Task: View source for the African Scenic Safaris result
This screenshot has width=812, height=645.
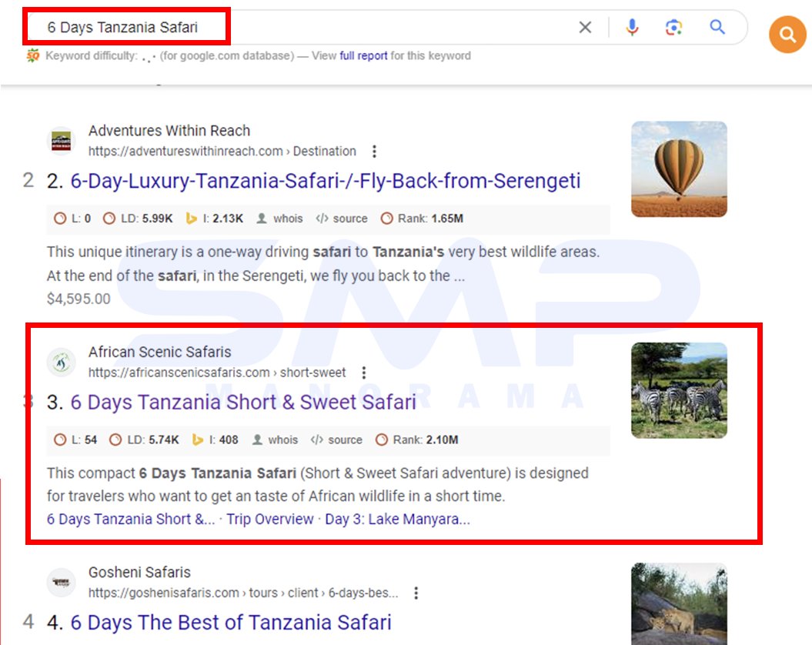Action: pos(336,439)
